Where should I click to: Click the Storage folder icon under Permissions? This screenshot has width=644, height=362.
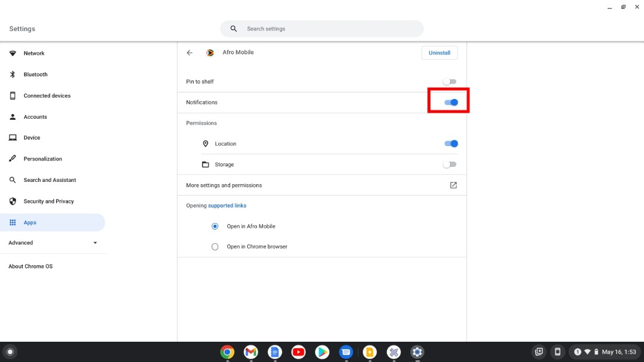pyautogui.click(x=205, y=165)
